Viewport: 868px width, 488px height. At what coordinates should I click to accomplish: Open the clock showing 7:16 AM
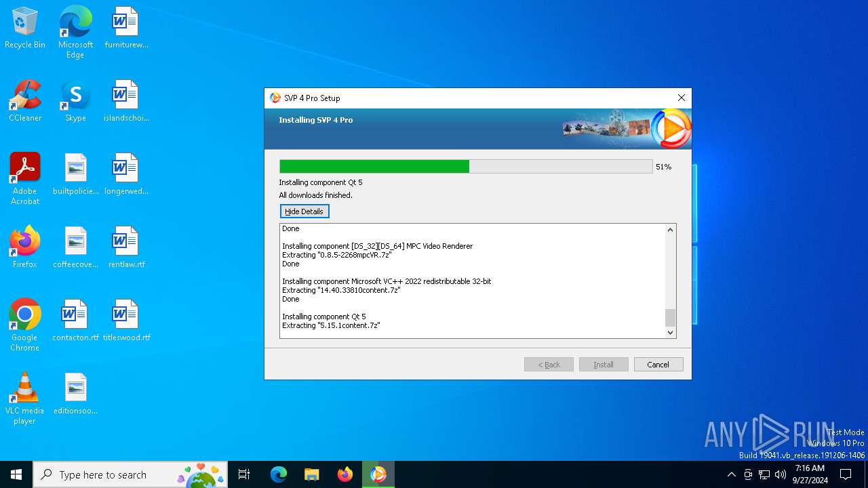[x=810, y=474]
